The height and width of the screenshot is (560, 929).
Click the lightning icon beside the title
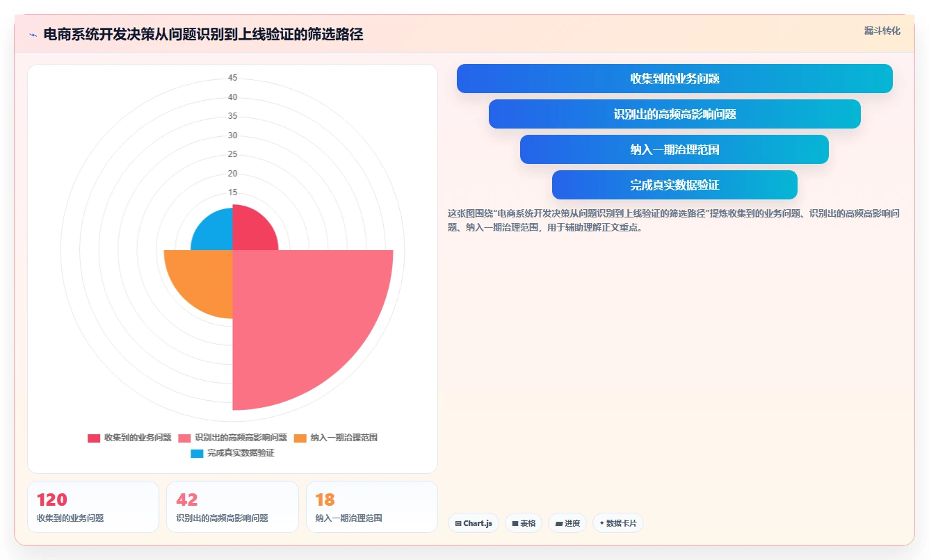coord(33,35)
